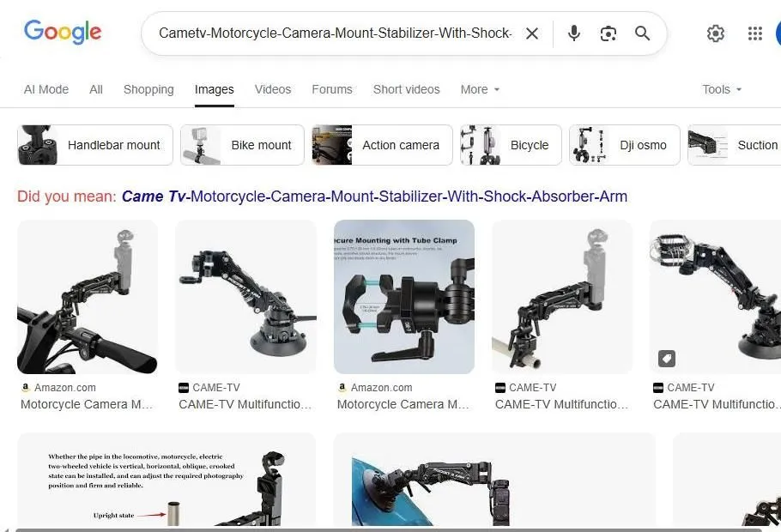Click into the search query field
The image size is (781, 532).
click(336, 33)
